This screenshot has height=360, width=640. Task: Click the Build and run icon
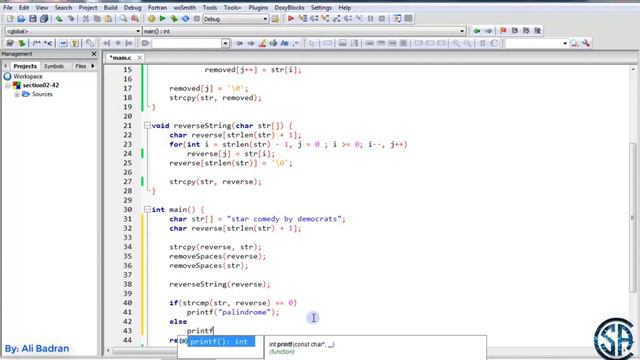[174, 19]
